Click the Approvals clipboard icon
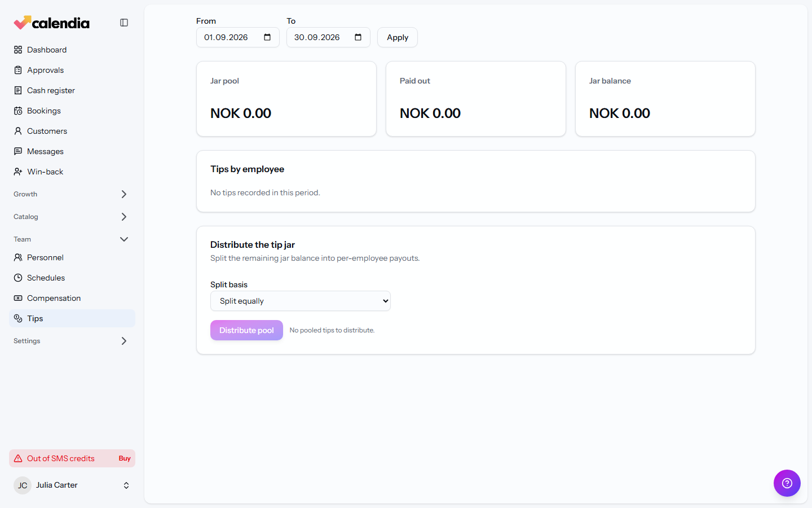Screen dimensions: 812x508 point(18,70)
